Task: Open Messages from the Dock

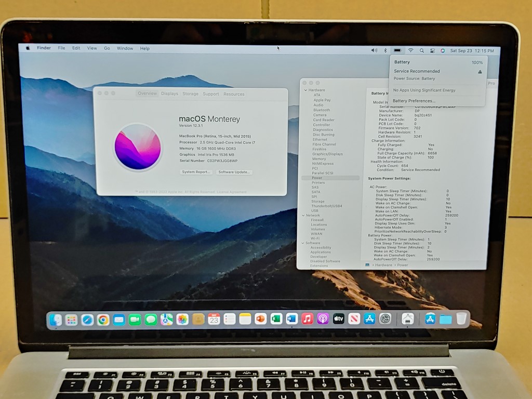Action: 151,320
